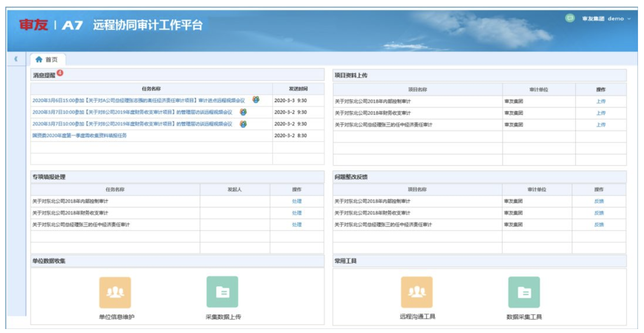Click the green chat message icon in header
Viewport: 644px width, 333px height.
[x=570, y=18]
